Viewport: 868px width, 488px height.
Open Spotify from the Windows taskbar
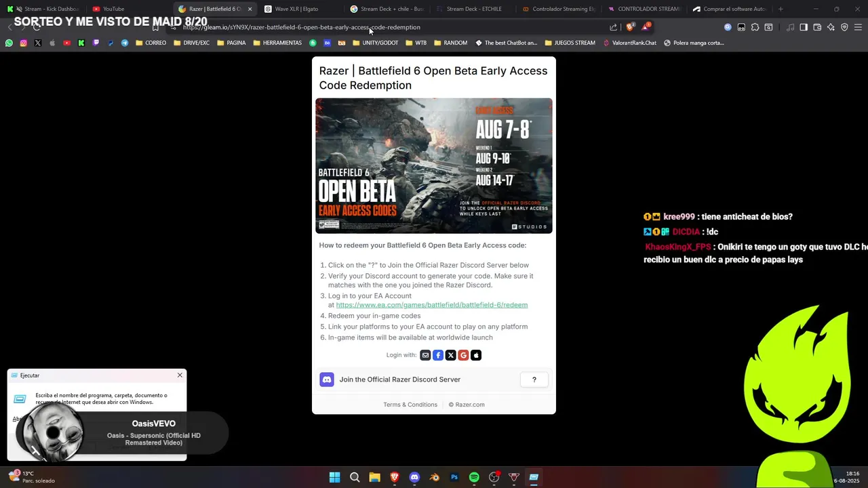pyautogui.click(x=474, y=477)
